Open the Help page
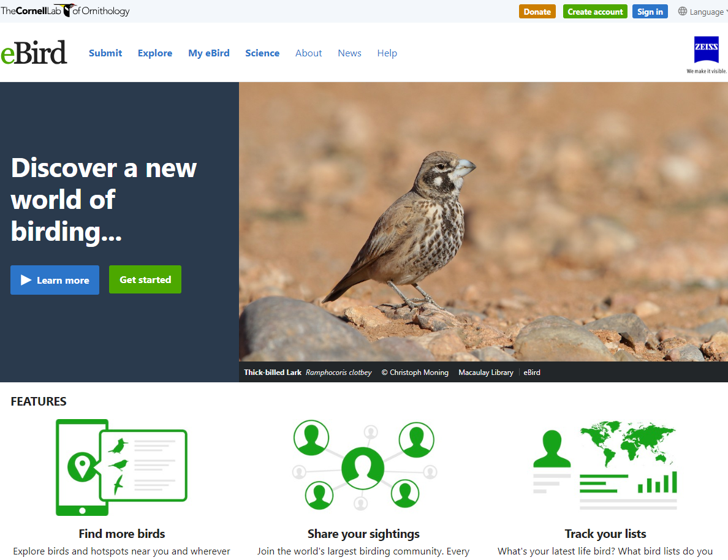This screenshot has width=728, height=560. point(387,53)
